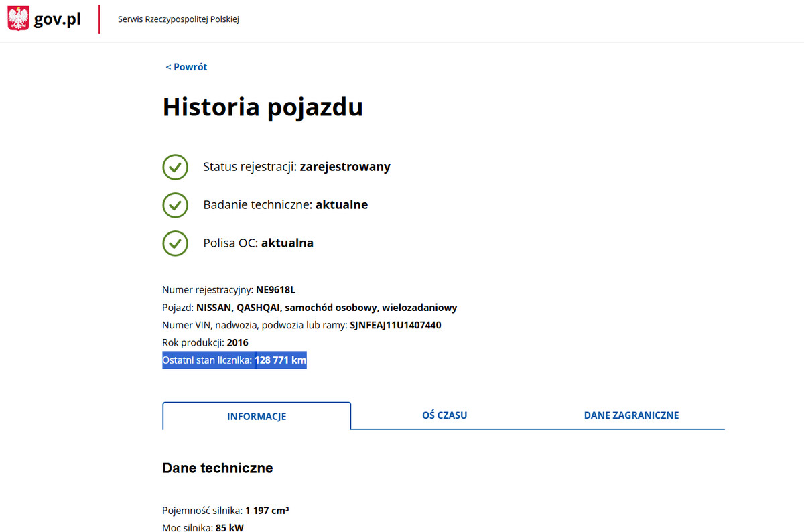Click the VIN number SJNFEAJ11U1407440
The width and height of the screenshot is (804, 532).
(395, 325)
